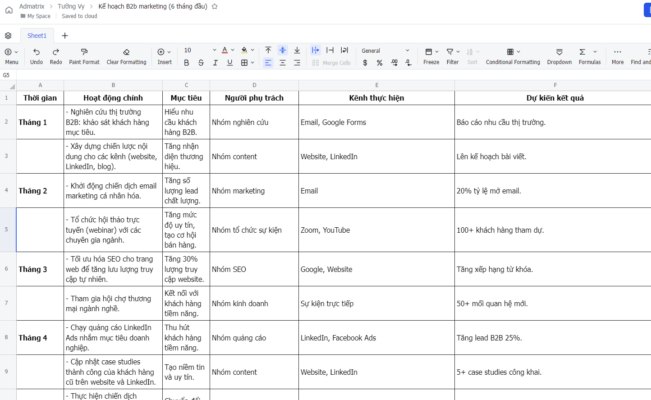This screenshot has width=651, height=400.
Task: Apply the red font color
Action: (225, 51)
